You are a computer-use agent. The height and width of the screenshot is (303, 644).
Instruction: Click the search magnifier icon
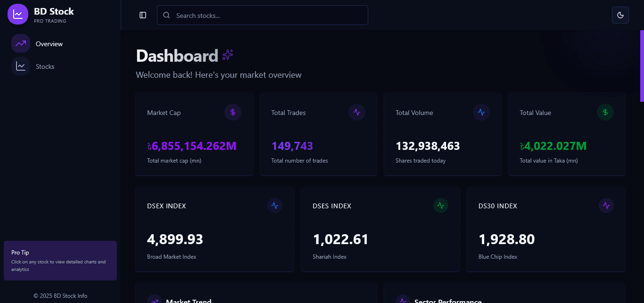[166, 15]
